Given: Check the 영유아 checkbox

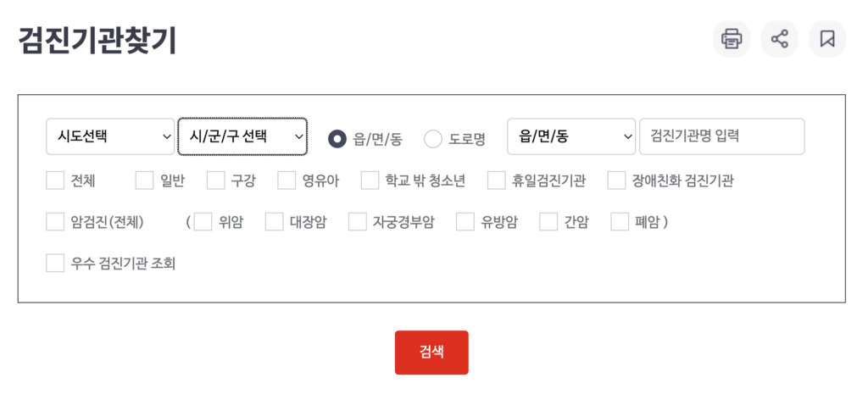Looking at the screenshot, I should (287, 181).
